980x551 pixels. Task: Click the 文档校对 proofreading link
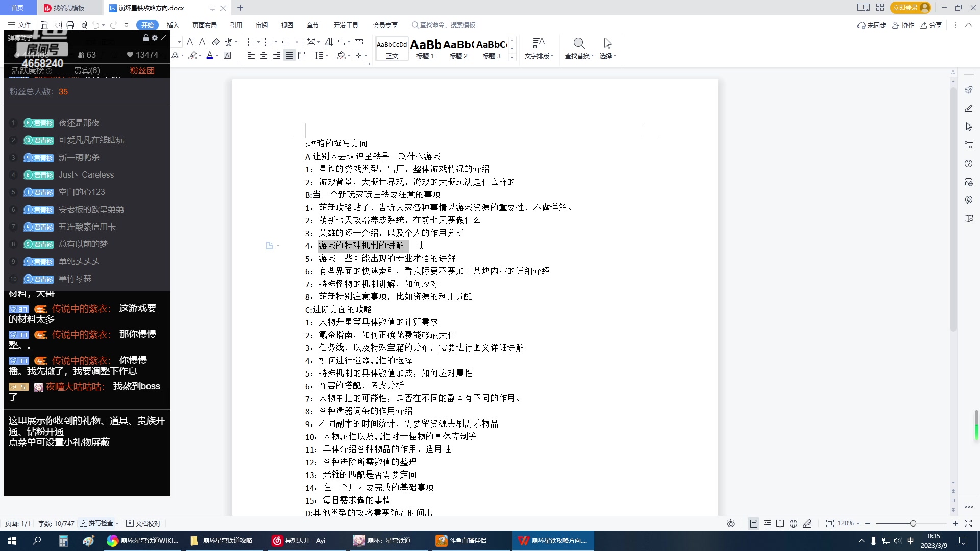point(144,523)
